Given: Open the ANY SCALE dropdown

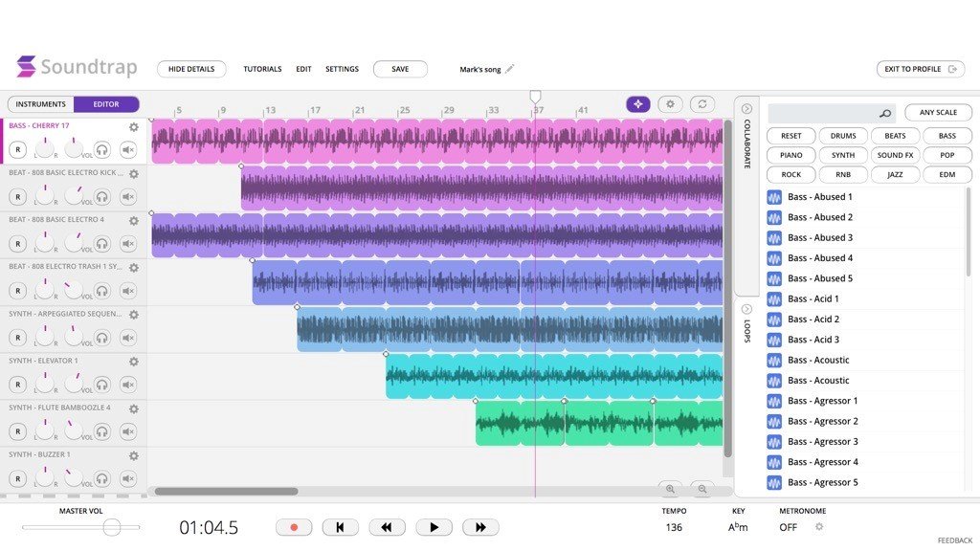Looking at the screenshot, I should coord(938,112).
